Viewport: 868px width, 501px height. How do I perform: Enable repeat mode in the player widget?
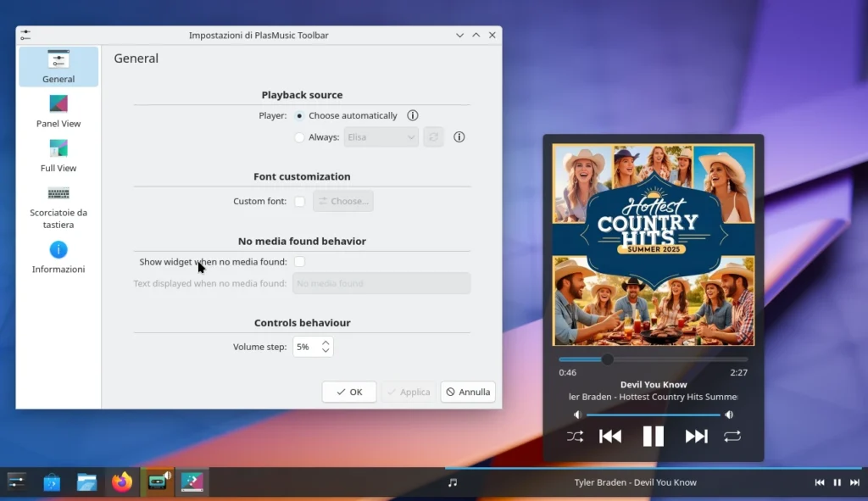[x=732, y=436]
